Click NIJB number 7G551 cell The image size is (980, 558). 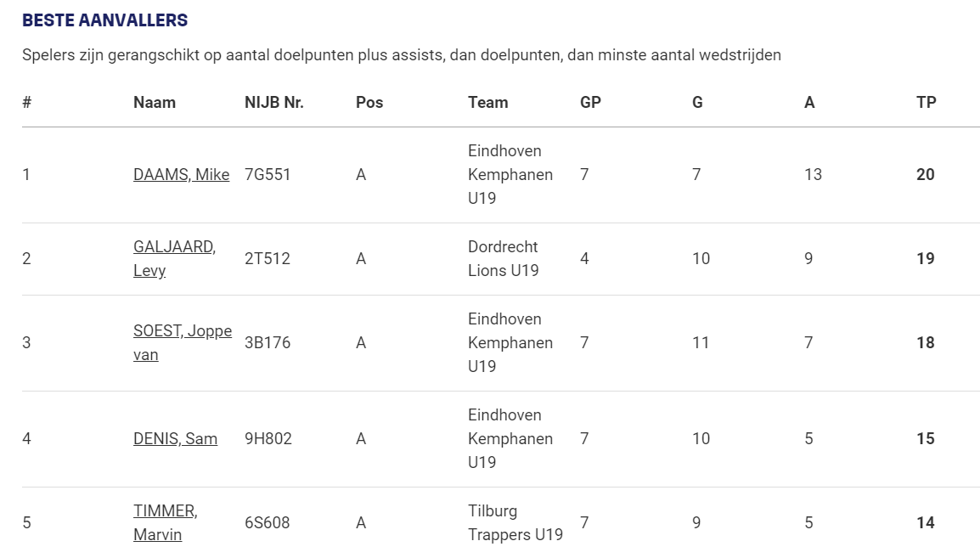click(268, 175)
